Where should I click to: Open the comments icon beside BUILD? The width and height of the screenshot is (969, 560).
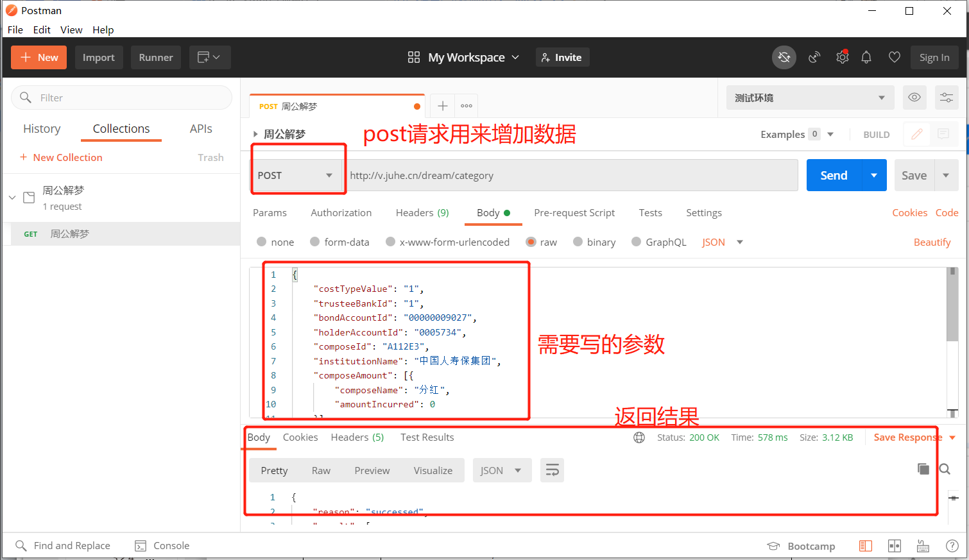[943, 134]
